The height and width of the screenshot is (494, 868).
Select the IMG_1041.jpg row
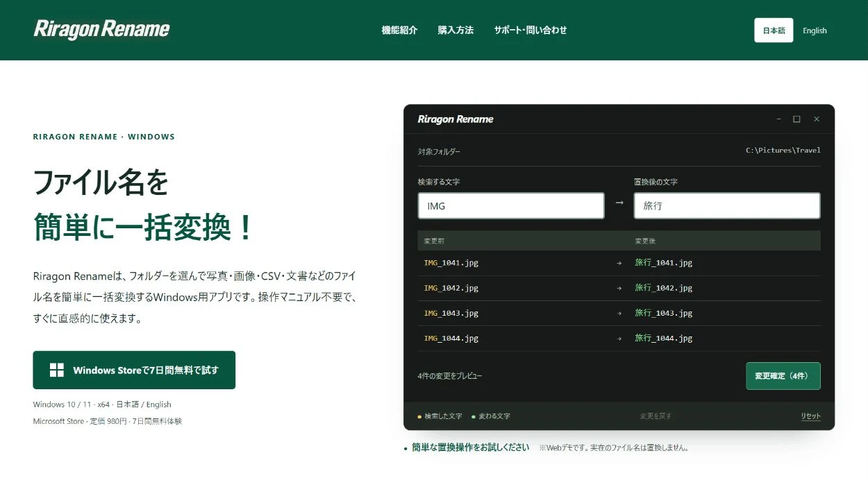[619, 263]
